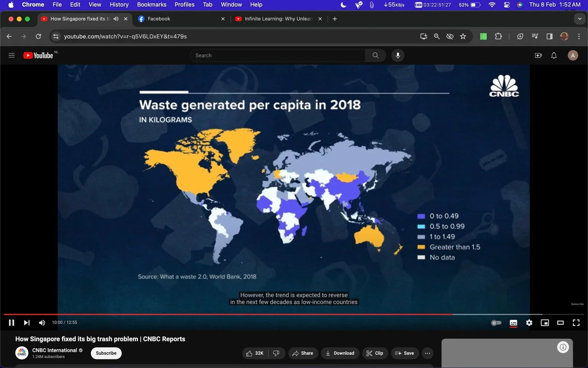This screenshot has height=368, width=588.
Task: Subscribe to CNBC International
Action: coord(106,353)
